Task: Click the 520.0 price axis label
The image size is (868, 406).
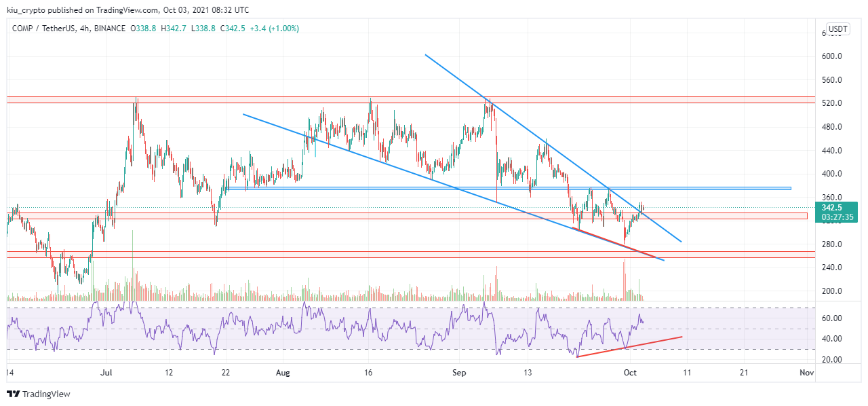Action: pyautogui.click(x=832, y=103)
